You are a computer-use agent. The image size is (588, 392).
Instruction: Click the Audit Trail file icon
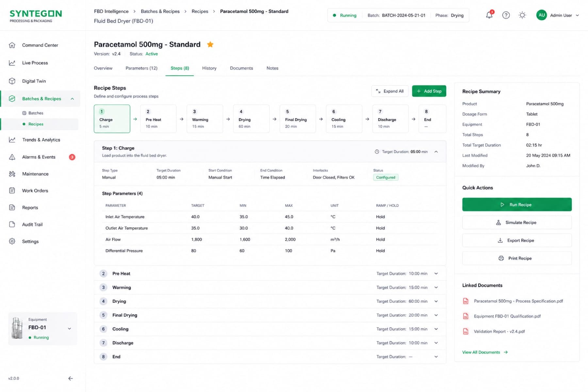pyautogui.click(x=12, y=224)
